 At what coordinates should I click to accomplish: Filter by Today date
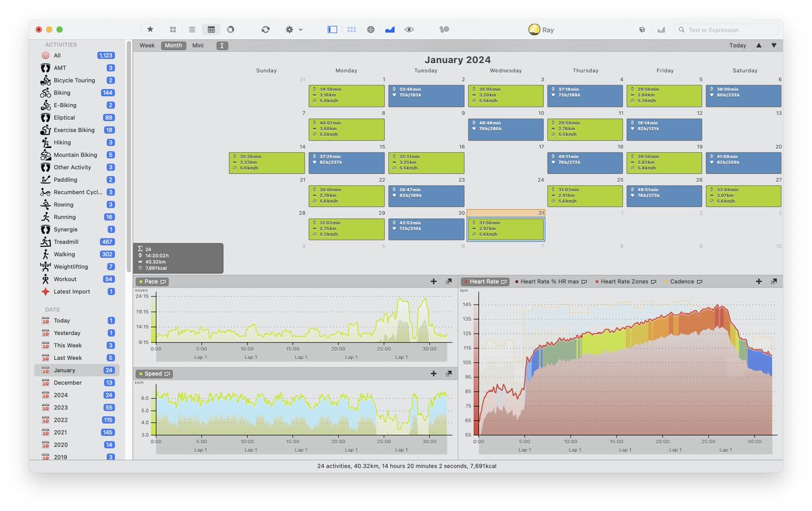[77, 321]
